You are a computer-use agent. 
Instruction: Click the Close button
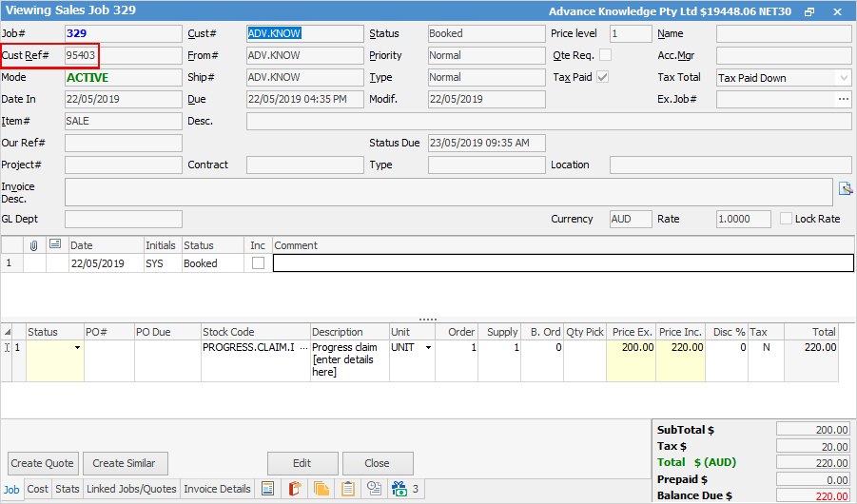click(x=377, y=463)
